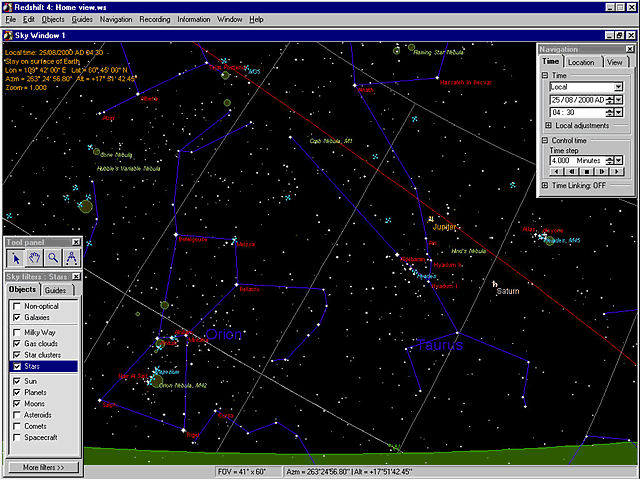The width and height of the screenshot is (640, 480).
Task: Stop the time animation
Action: click(x=587, y=171)
